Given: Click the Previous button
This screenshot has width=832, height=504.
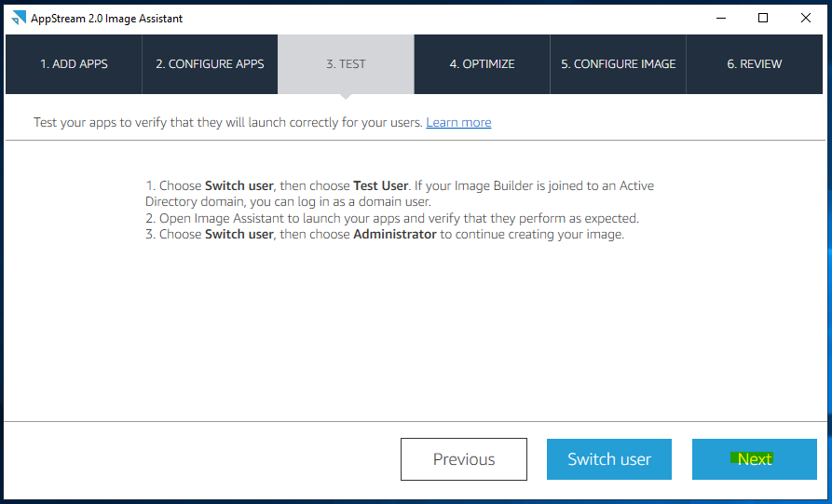Looking at the screenshot, I should click(x=464, y=459).
